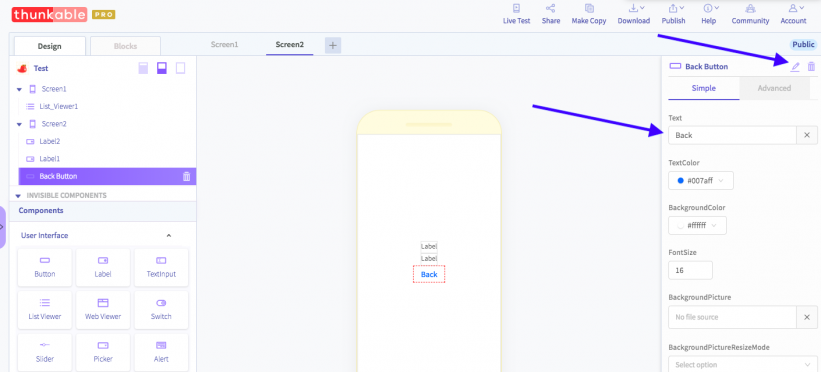Open the Publish menu
Screen dimensions: 821x372
[x=673, y=14]
